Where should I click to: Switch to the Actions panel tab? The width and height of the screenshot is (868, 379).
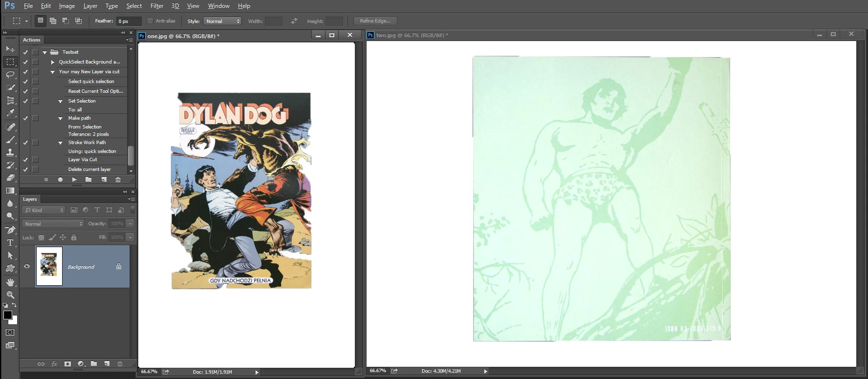pos(32,40)
